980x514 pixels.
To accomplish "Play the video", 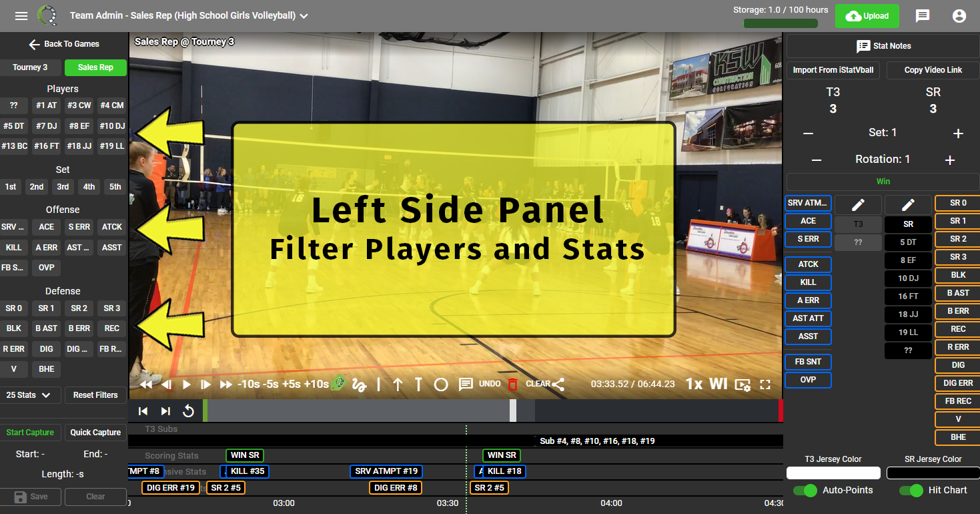I will [x=187, y=384].
